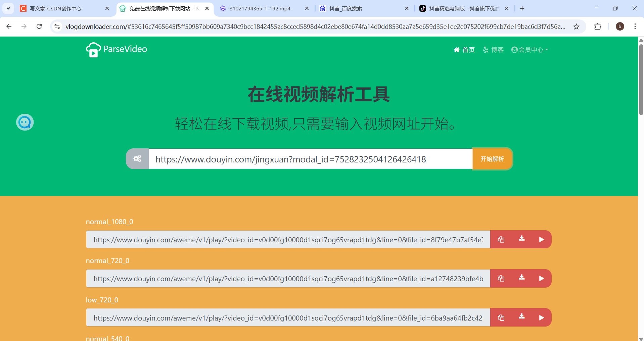The width and height of the screenshot is (644, 341).
Task: Bookmark this page with the star
Action: click(576, 27)
